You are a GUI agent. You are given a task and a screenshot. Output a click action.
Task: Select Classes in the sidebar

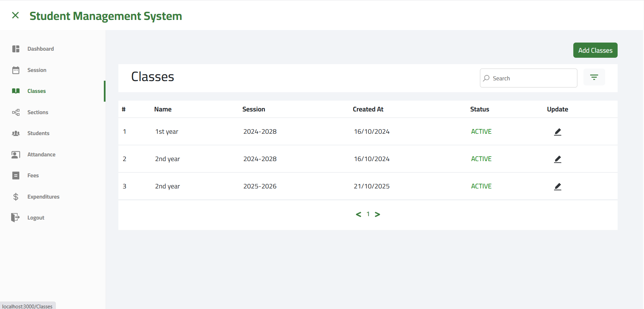pyautogui.click(x=37, y=91)
